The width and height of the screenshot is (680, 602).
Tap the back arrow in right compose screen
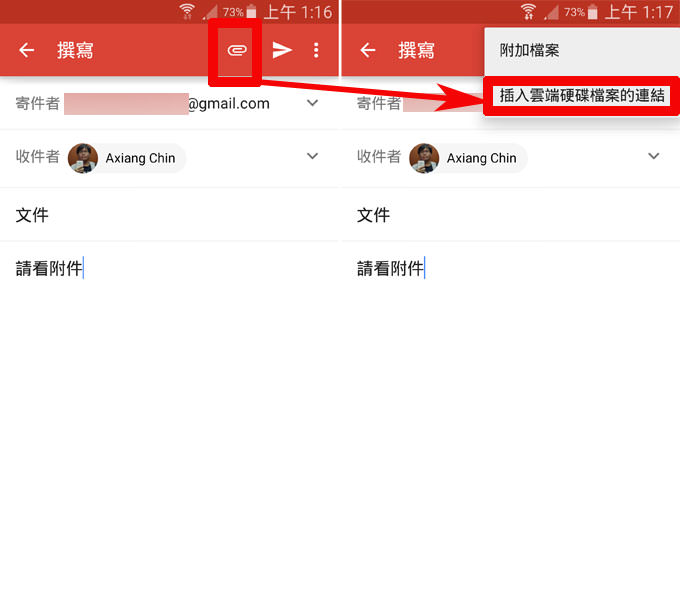pyautogui.click(x=368, y=50)
